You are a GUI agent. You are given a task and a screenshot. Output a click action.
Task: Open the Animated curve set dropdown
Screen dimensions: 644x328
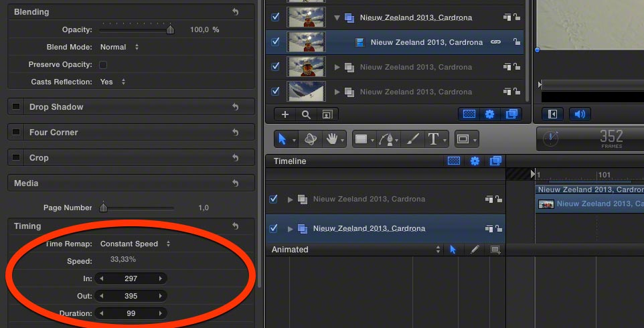click(x=355, y=249)
